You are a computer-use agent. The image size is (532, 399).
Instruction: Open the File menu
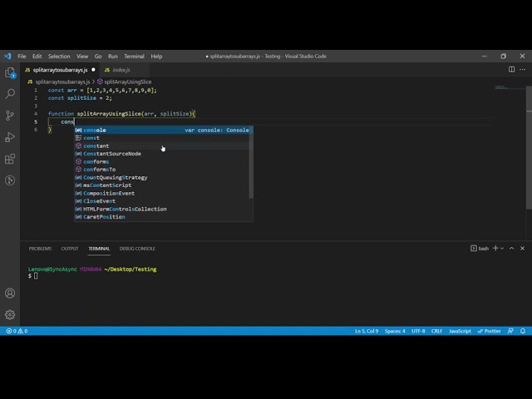coord(22,57)
